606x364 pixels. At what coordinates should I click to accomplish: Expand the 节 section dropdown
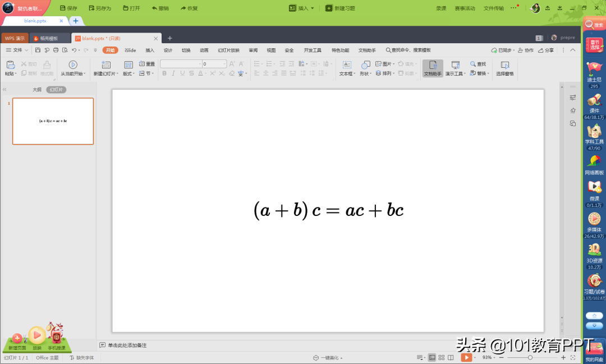coord(153,73)
